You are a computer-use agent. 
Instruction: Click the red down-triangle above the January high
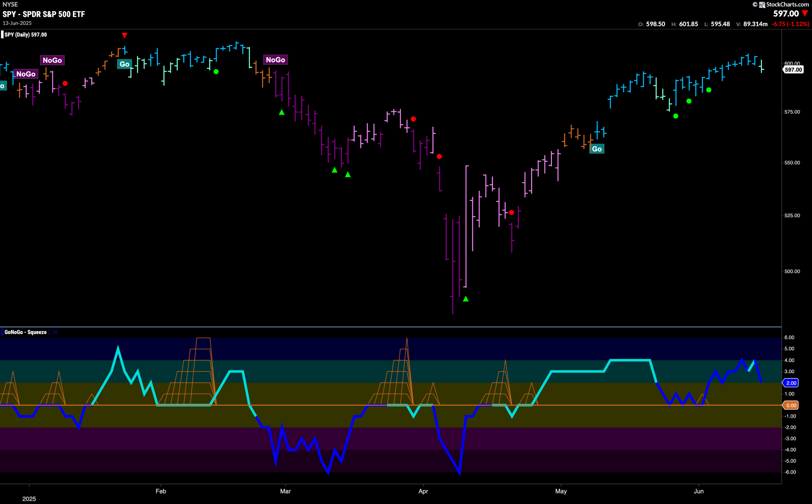tap(124, 35)
